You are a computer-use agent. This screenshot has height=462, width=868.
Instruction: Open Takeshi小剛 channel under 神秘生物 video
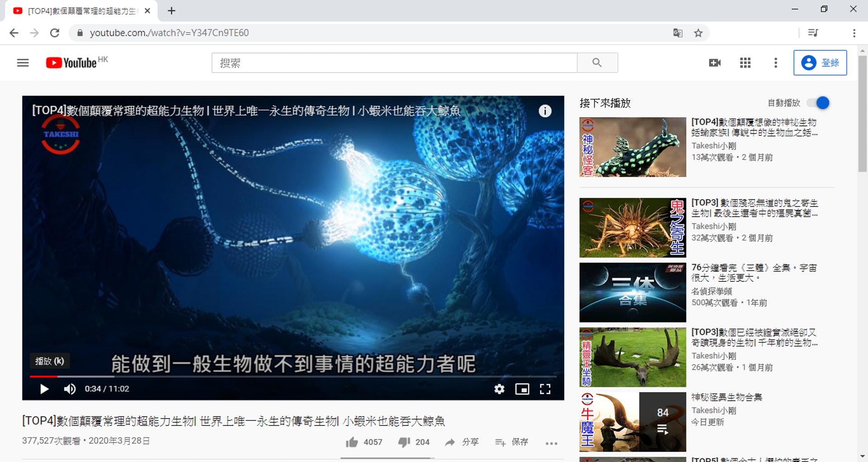(714, 145)
